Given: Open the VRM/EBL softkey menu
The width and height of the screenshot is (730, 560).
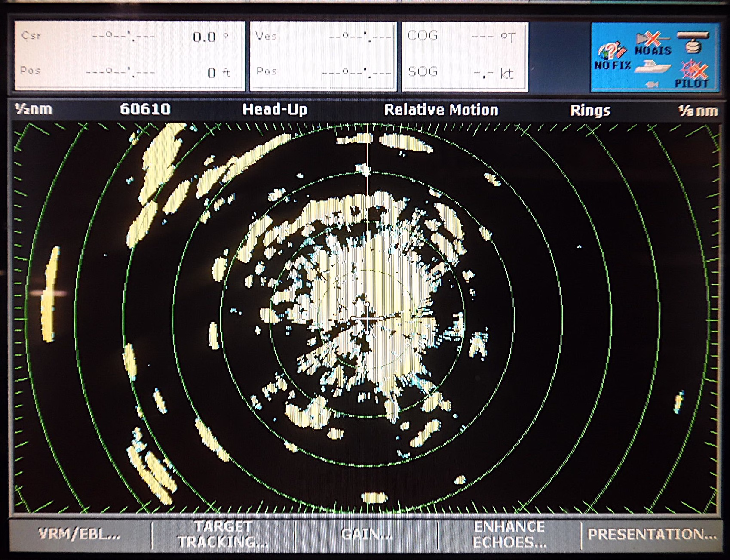Looking at the screenshot, I should click(80, 535).
